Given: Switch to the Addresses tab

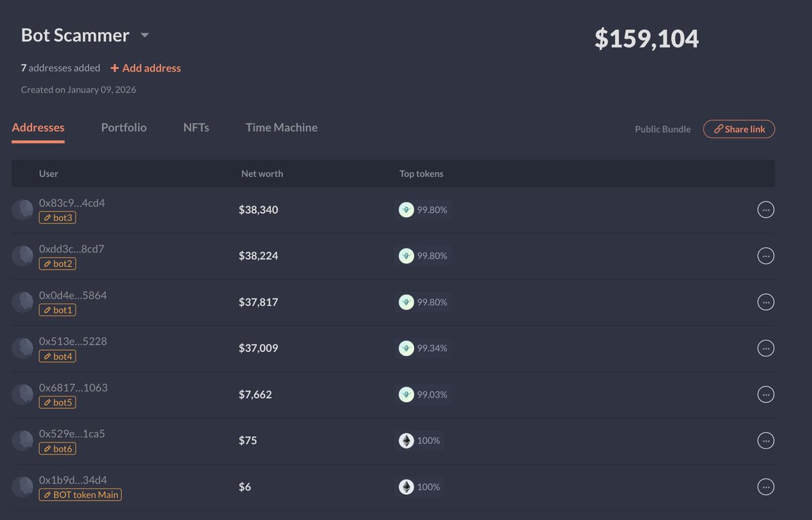Looking at the screenshot, I should click(39, 127).
